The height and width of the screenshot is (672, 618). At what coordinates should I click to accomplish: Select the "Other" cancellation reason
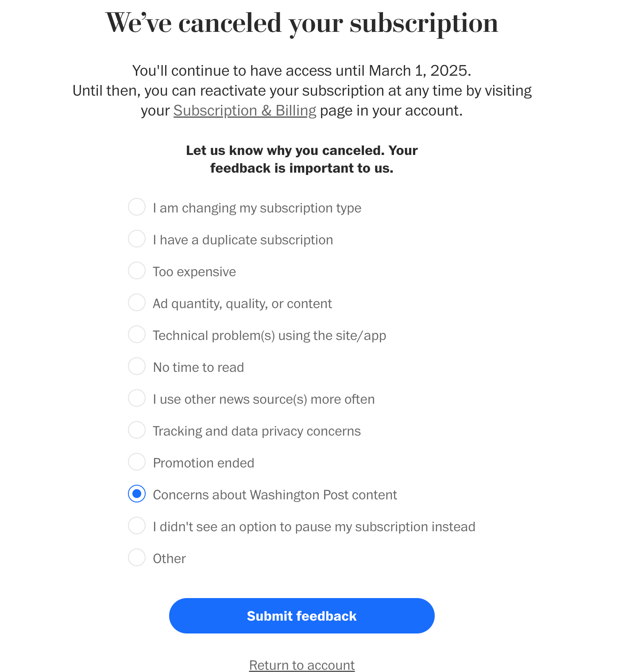point(137,557)
